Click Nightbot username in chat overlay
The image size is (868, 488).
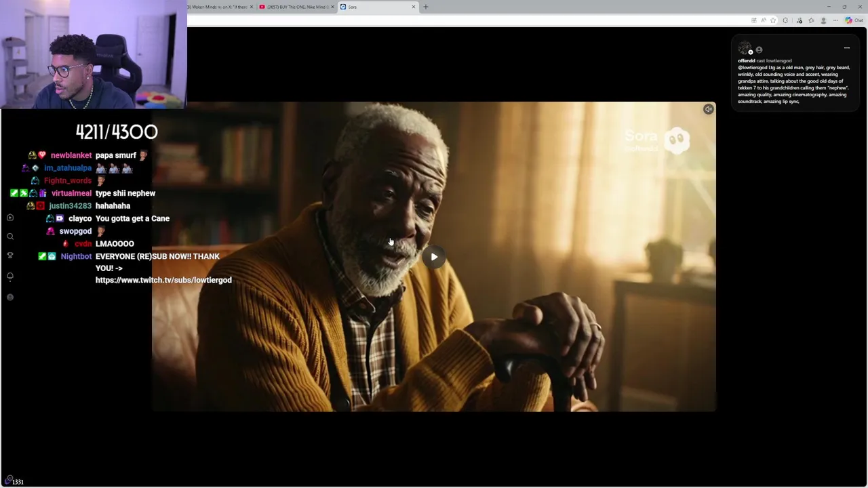click(x=76, y=256)
